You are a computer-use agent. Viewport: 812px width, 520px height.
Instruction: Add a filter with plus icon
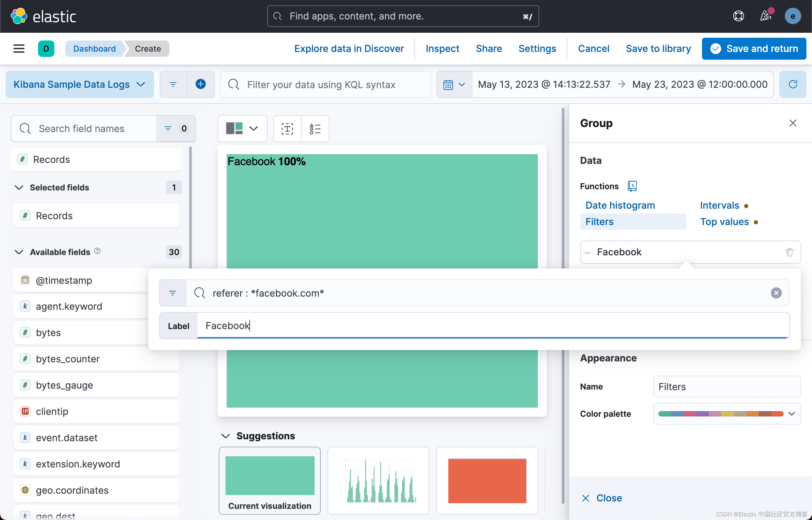click(201, 84)
